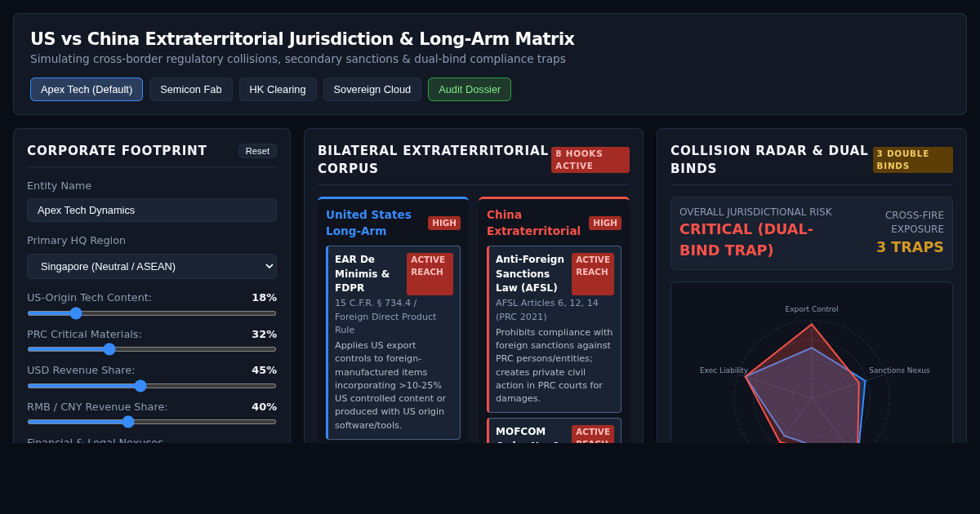This screenshot has height=514, width=980.
Task: Click the HIGH badge for China Extraterritorial
Action: click(x=605, y=223)
